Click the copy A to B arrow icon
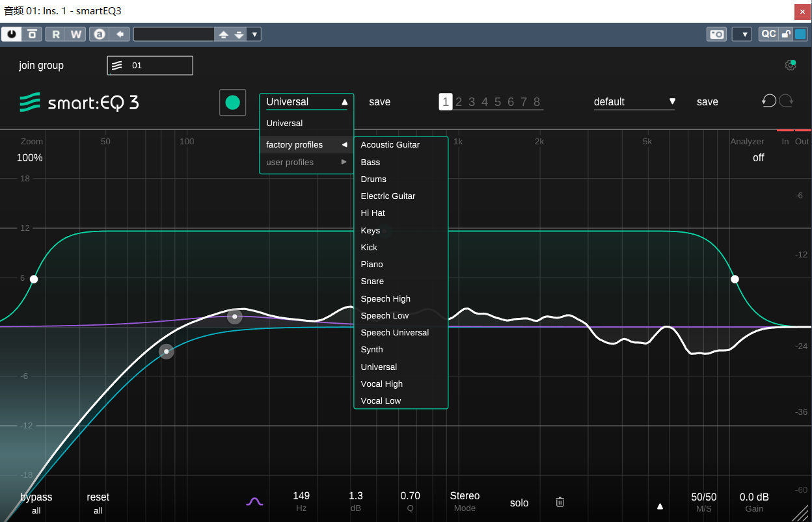Image resolution: width=812 pixels, height=522 pixels. click(x=120, y=34)
